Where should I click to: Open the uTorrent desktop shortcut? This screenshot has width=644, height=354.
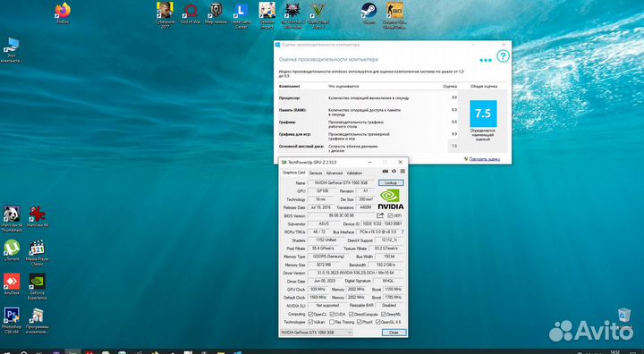pos(12,250)
